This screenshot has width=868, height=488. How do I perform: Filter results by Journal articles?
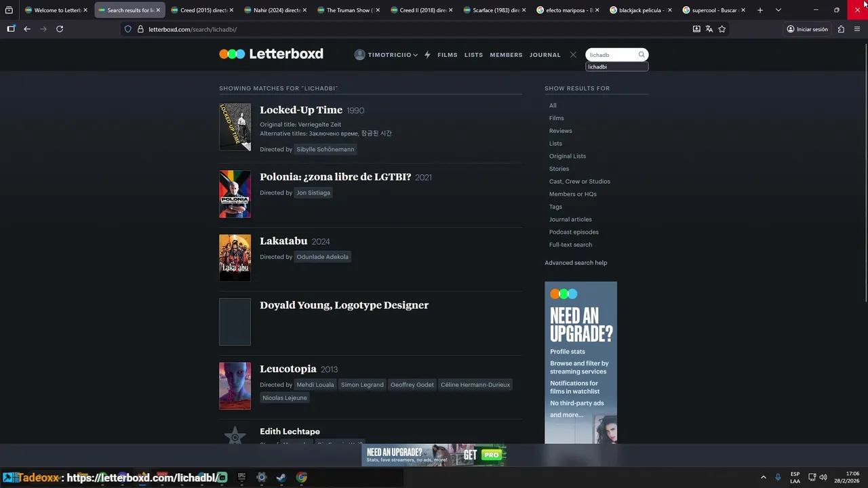point(570,219)
